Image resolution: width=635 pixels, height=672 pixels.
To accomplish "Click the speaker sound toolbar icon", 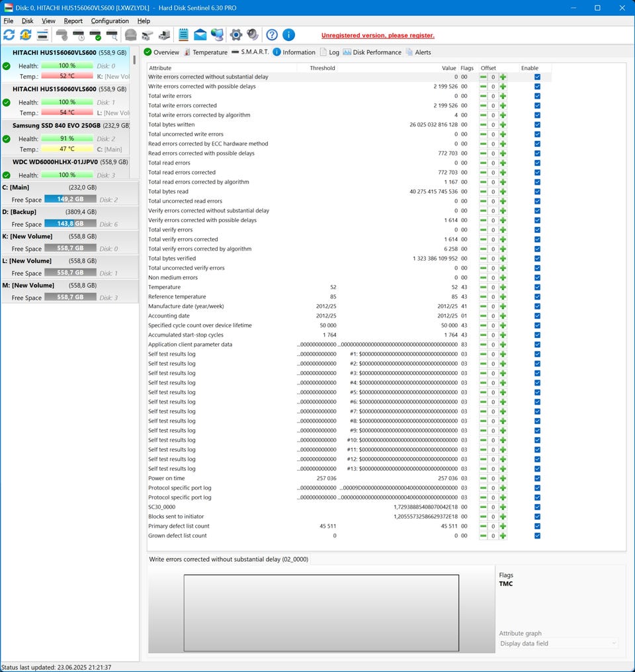I will 253,34.
